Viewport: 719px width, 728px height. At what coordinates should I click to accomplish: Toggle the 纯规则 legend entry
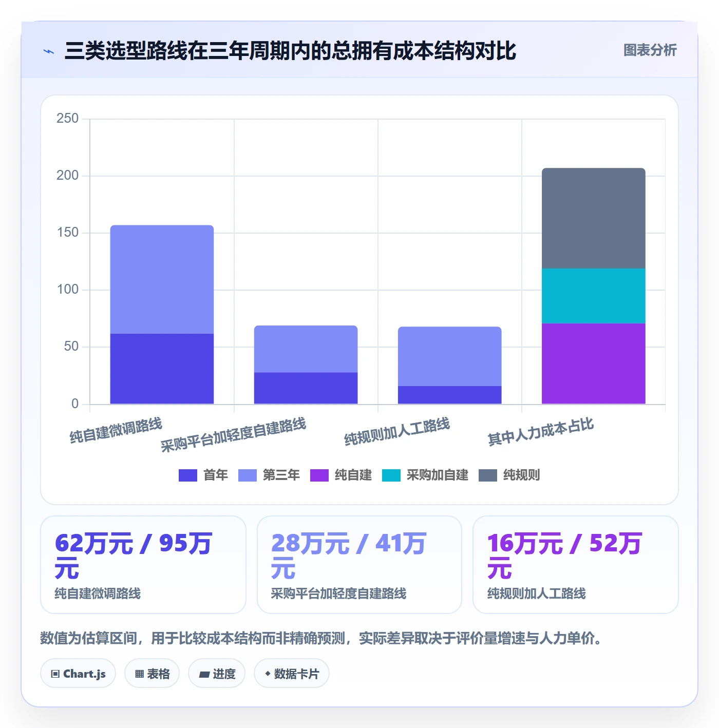pos(509,475)
